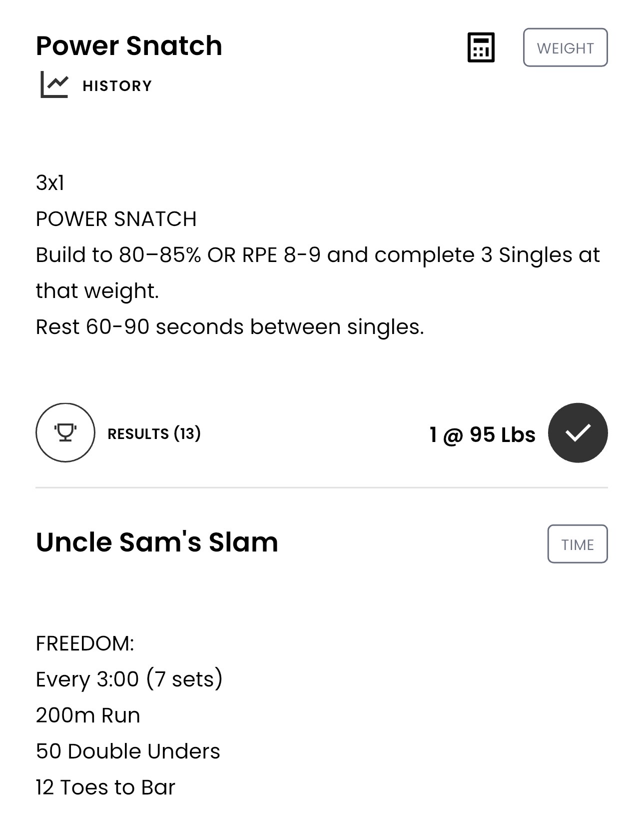
Task: Tap the Every 3:00 (7 sets) line
Action: 129,679
